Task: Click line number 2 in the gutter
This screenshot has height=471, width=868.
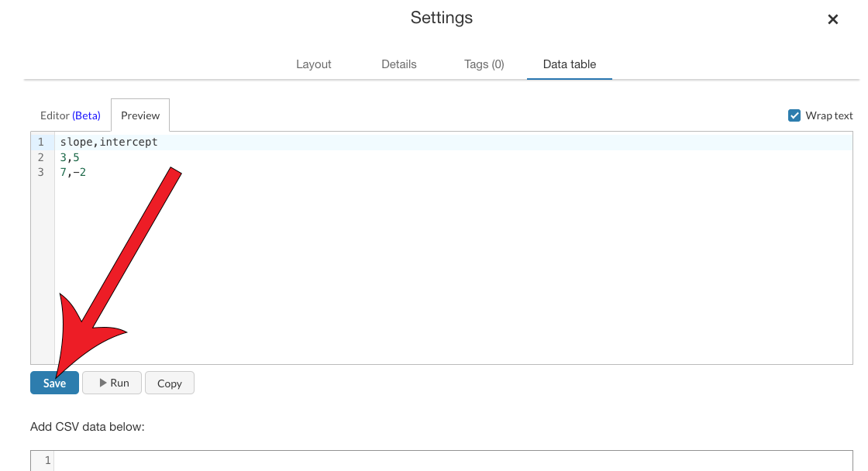Action: click(x=40, y=157)
